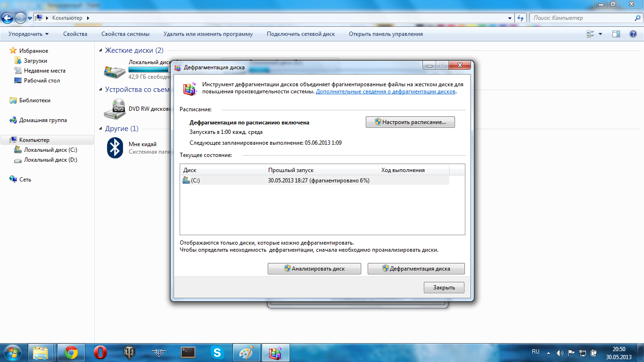Open Недавние места in the navigation pane
The image size is (644, 362).
point(44,71)
